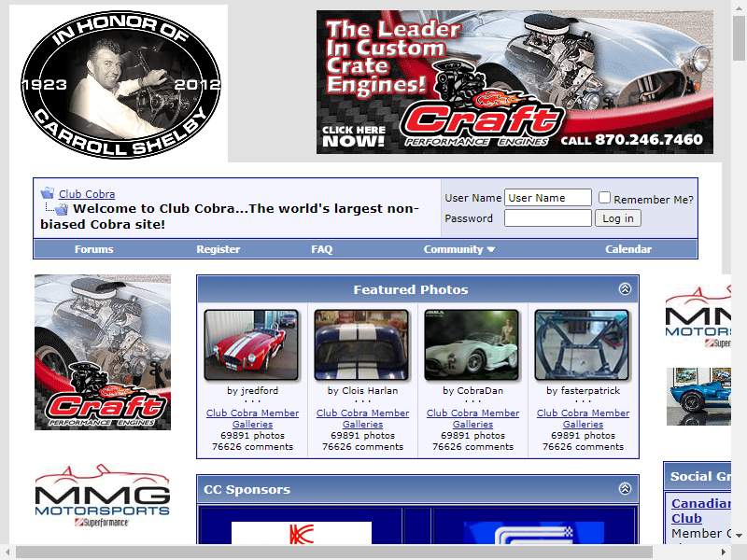Screen dimensions: 747x560
Task: Open the Craft Performance Engines sidebar ad
Action: (x=103, y=352)
